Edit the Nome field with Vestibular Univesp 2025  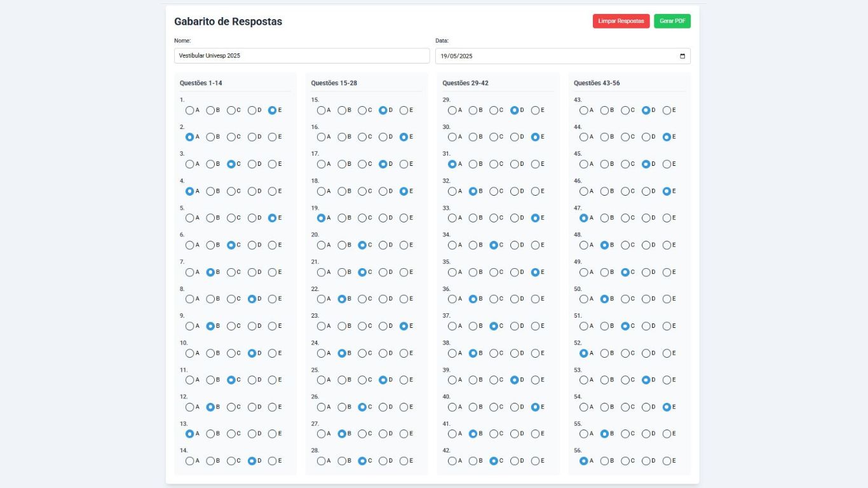(x=302, y=56)
